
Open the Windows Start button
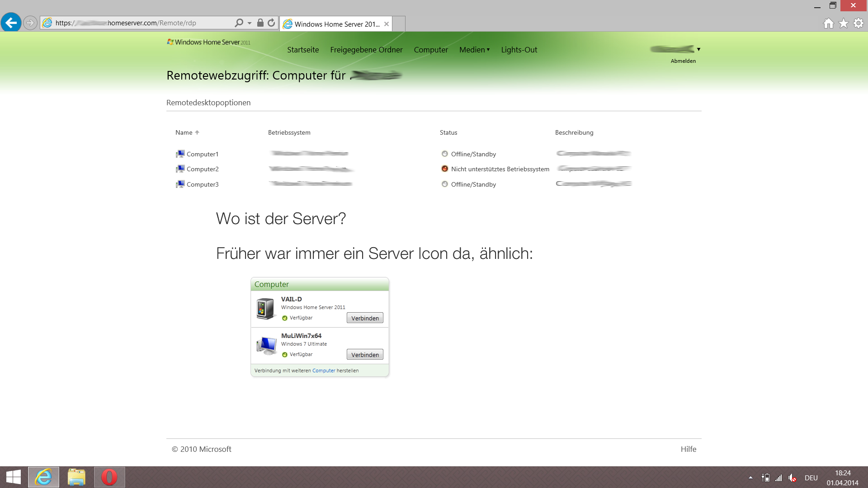[x=14, y=477]
